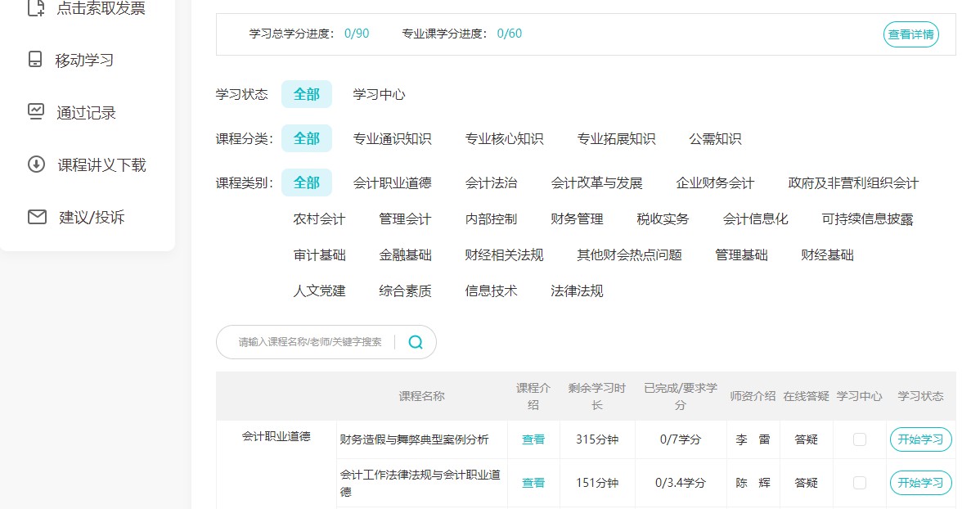Switch to 专业核心知识 course category
The height and width of the screenshot is (509, 980).
(503, 138)
